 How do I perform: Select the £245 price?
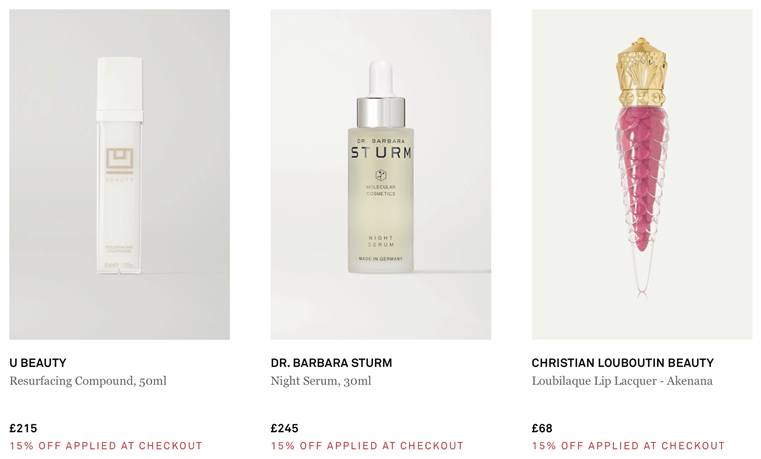[284, 428]
